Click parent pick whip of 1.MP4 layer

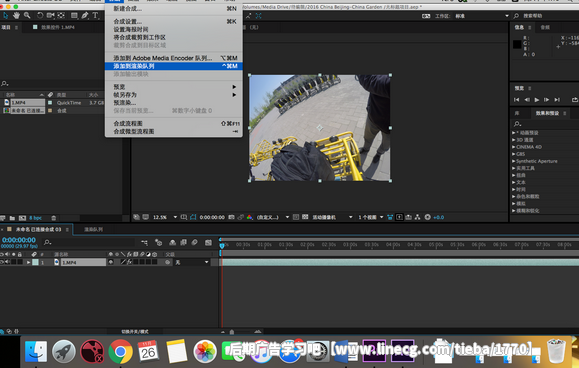[x=168, y=262]
